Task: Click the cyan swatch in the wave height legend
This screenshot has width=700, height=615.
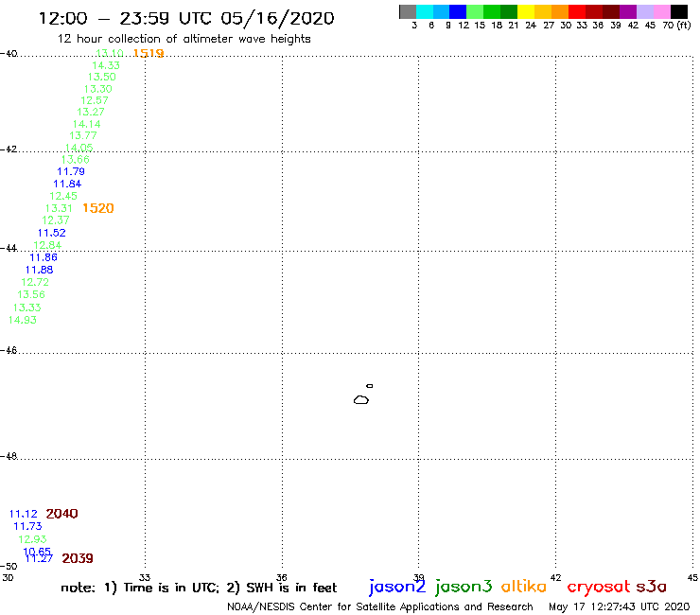Action: 425,11
